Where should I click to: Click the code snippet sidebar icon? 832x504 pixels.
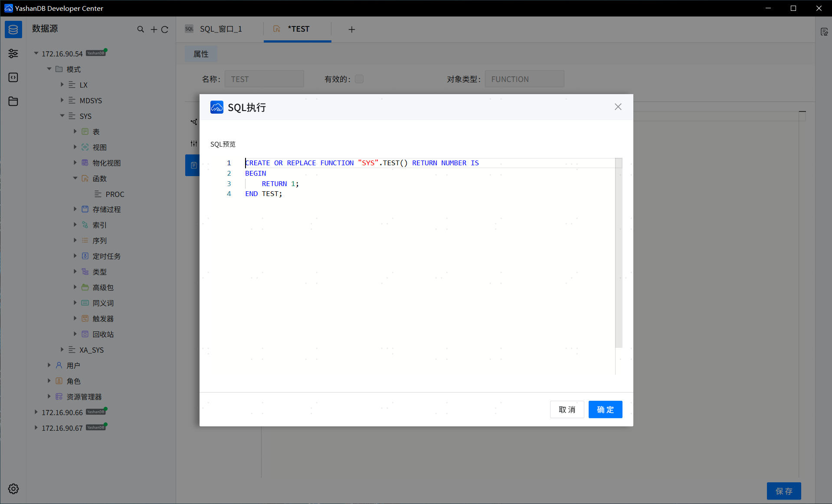click(13, 78)
